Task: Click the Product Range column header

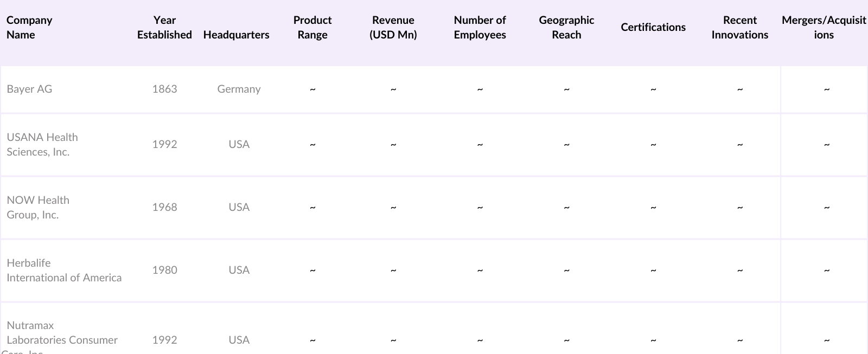Action: coord(312,27)
